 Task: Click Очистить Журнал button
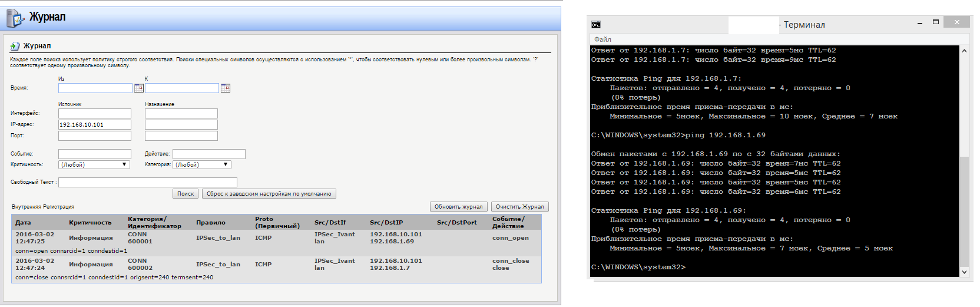tap(519, 207)
